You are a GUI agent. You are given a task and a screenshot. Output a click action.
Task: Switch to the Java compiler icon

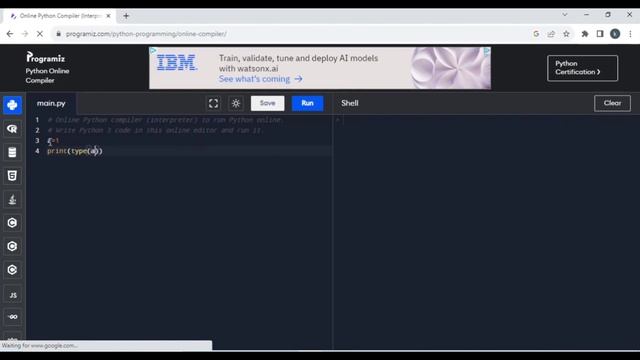point(12,200)
